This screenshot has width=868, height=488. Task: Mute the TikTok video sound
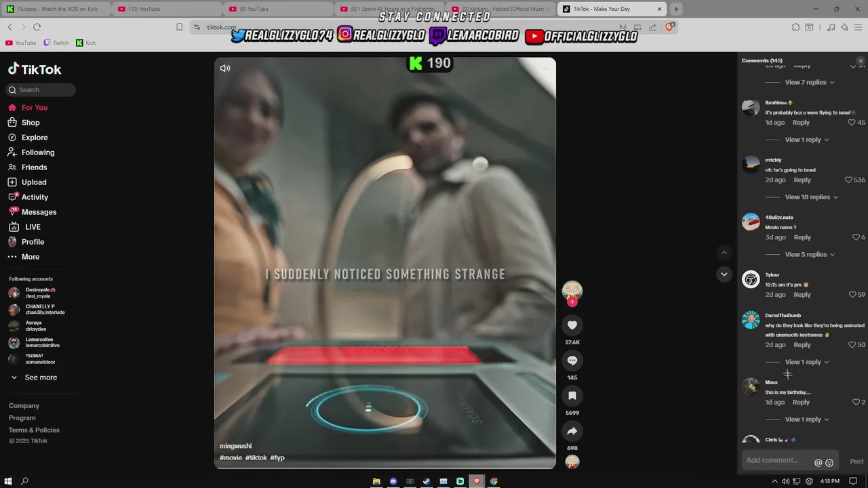tap(225, 68)
